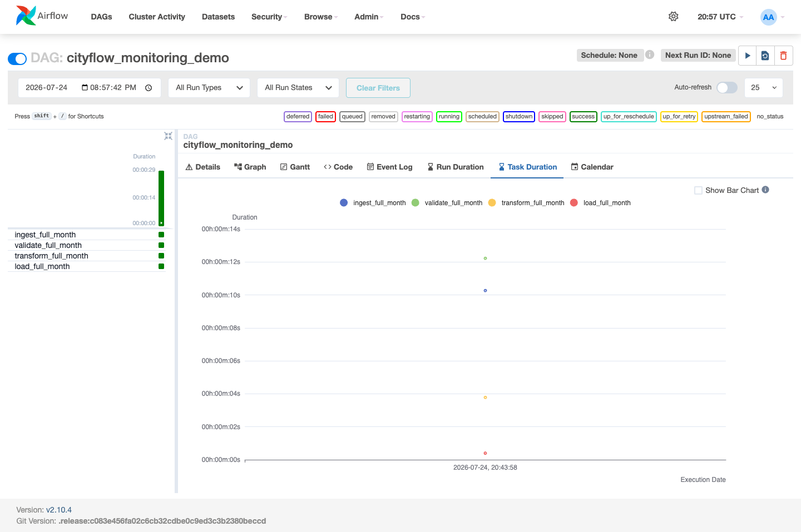Viewport: 801px width, 532px height.
Task: Open the 20:57 UTC timezone dropdown
Action: [720, 17]
